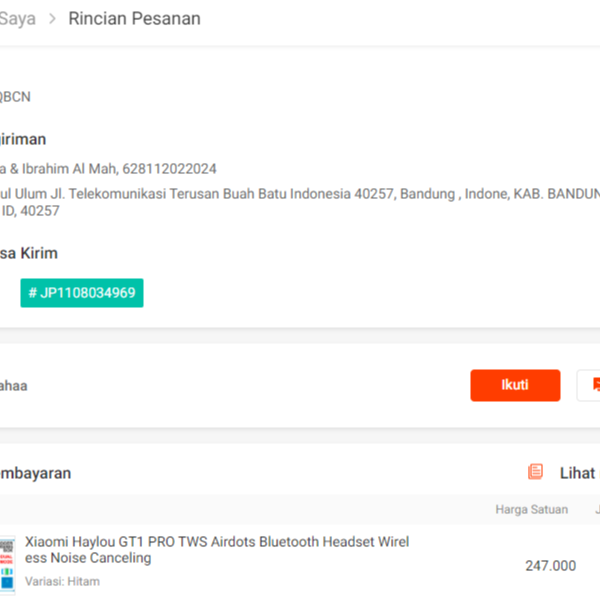Click the tracking number badge JP1108034969

pos(82,293)
